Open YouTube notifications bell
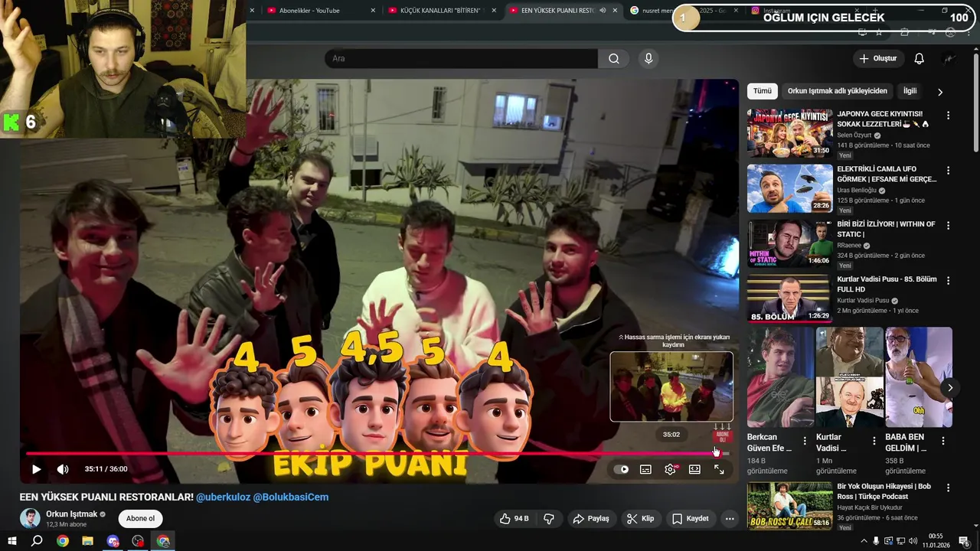The image size is (980, 551). [920, 59]
